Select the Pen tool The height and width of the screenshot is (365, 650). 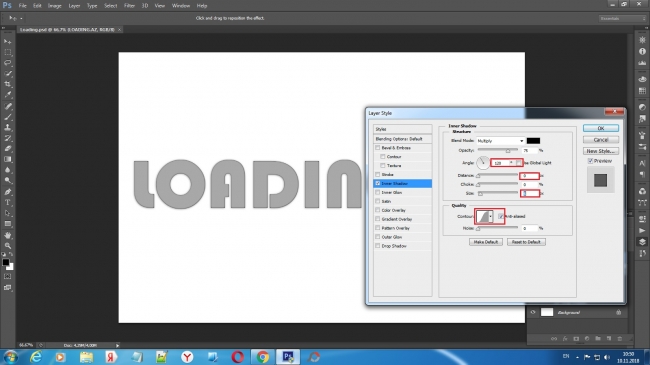(x=7, y=192)
